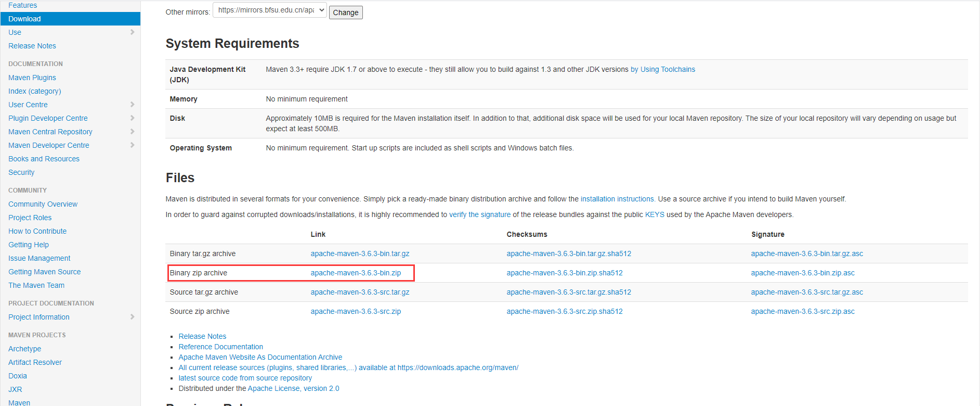Open apache-maven-3.6.3-src.zip.sha512 checksum
980x406 pixels.
565,311
